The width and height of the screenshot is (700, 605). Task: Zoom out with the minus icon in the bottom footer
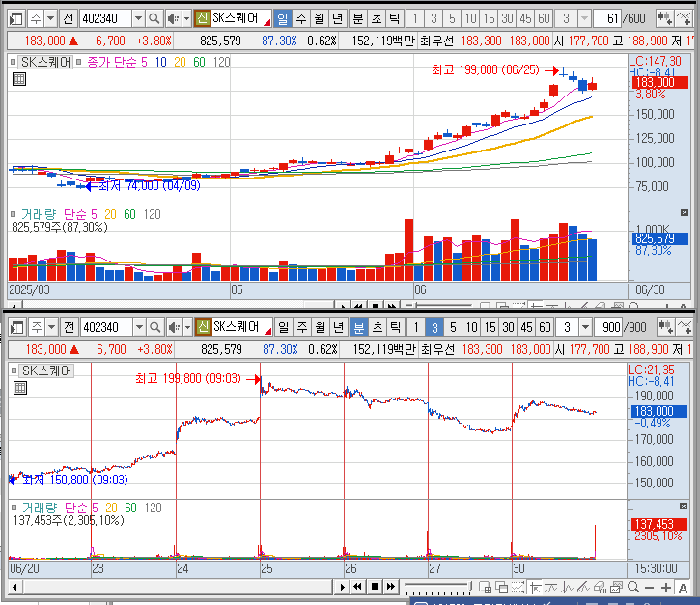(650, 588)
